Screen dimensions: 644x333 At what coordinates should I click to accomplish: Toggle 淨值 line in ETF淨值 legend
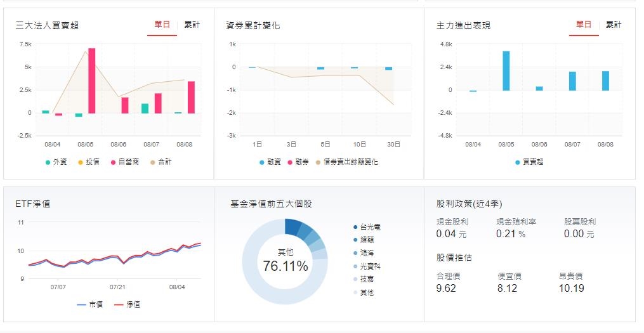coord(117,304)
